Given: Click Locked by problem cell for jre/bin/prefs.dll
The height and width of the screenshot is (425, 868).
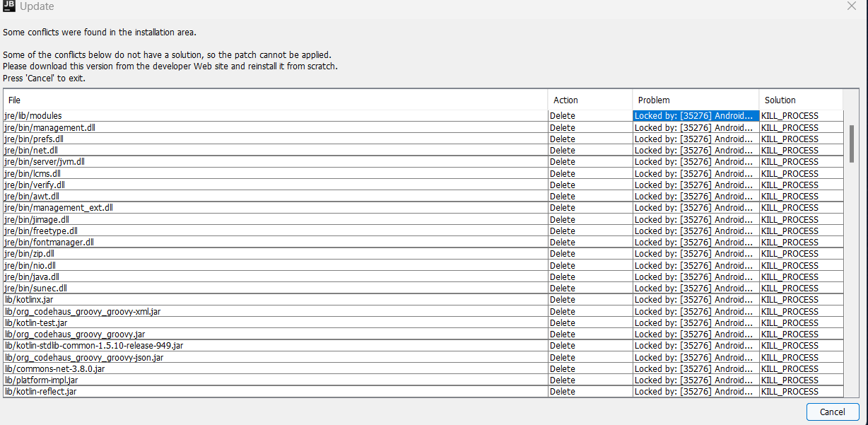Looking at the screenshot, I should 696,139.
